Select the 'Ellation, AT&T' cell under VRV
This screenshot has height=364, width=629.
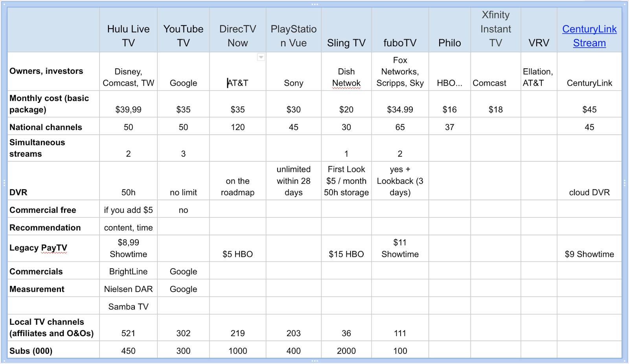(x=539, y=71)
